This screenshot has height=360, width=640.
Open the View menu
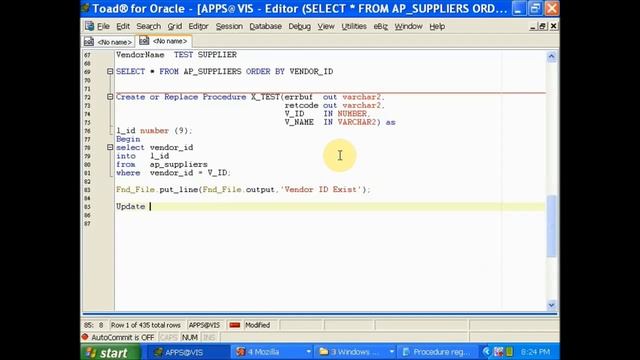click(326, 26)
